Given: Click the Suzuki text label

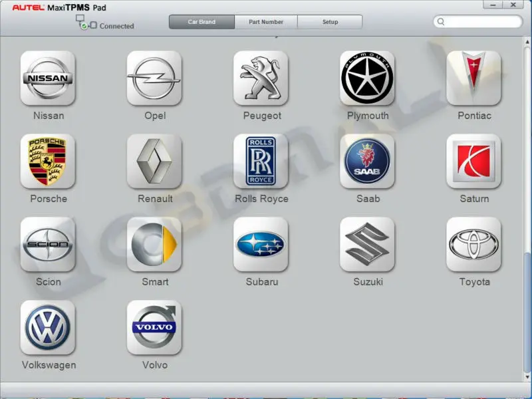Looking at the screenshot, I should 368,282.
